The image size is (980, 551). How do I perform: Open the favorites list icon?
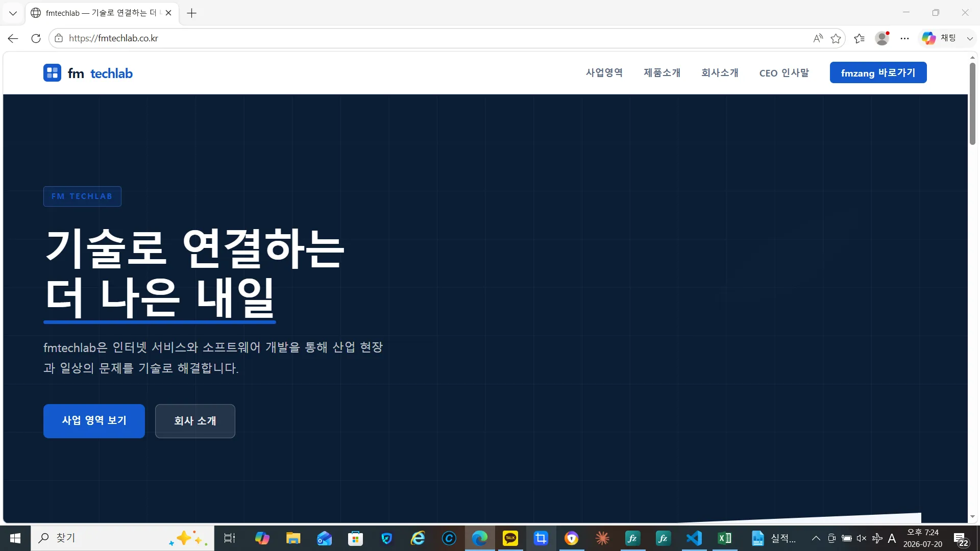point(859,38)
